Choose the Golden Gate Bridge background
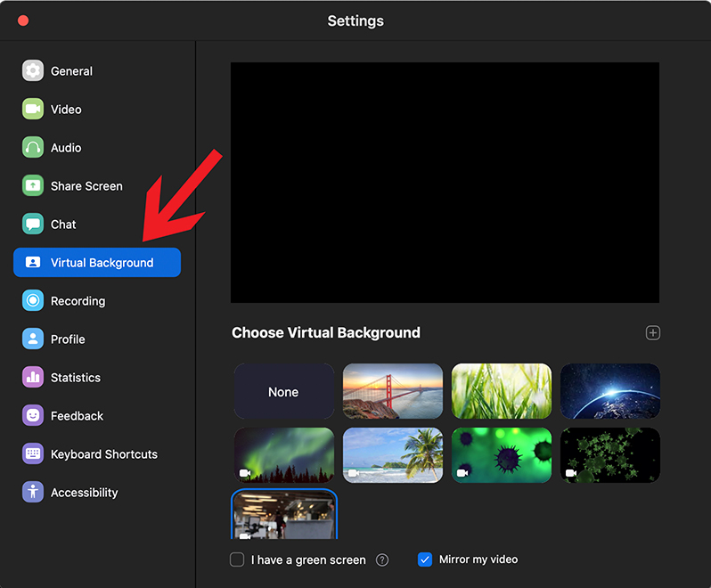Screen dimensions: 711x588 pos(393,391)
